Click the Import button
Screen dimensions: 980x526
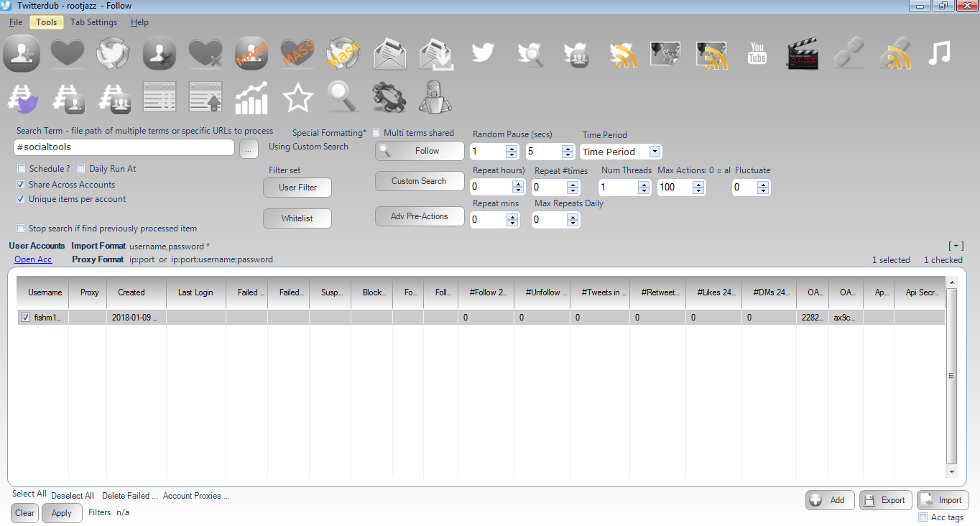[943, 500]
